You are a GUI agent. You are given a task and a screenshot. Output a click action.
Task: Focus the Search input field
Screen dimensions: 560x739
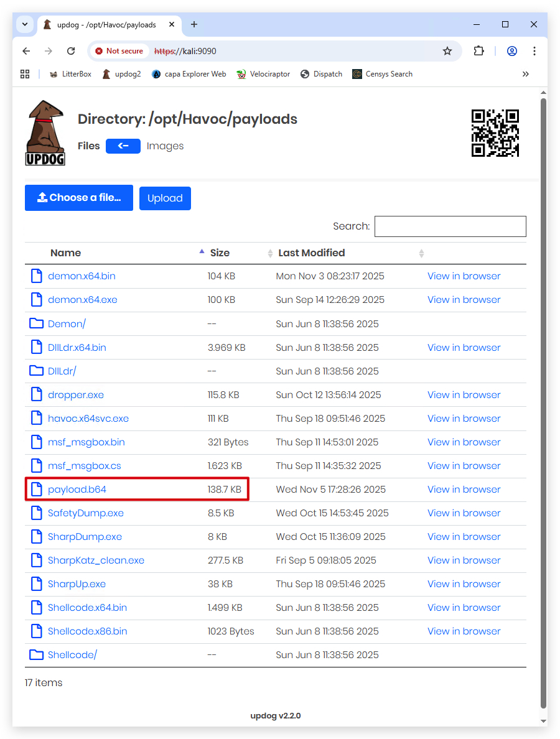450,226
